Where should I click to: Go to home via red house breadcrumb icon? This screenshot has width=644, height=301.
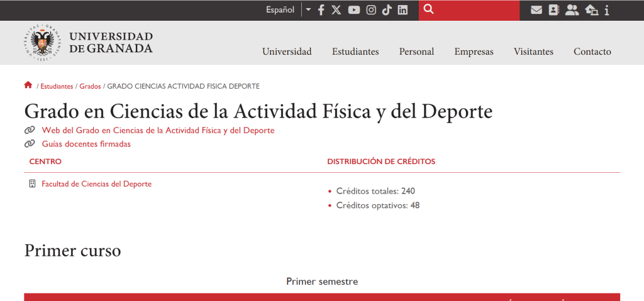pyautogui.click(x=28, y=85)
